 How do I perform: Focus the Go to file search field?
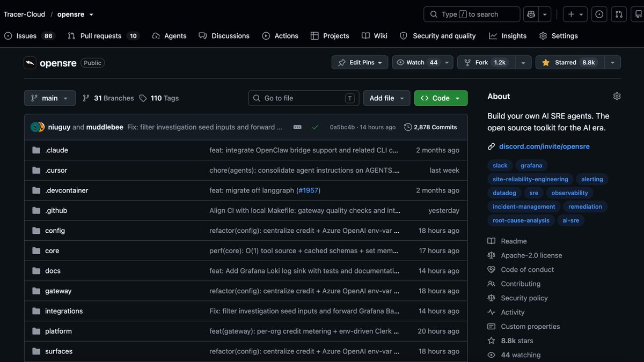tap(304, 98)
